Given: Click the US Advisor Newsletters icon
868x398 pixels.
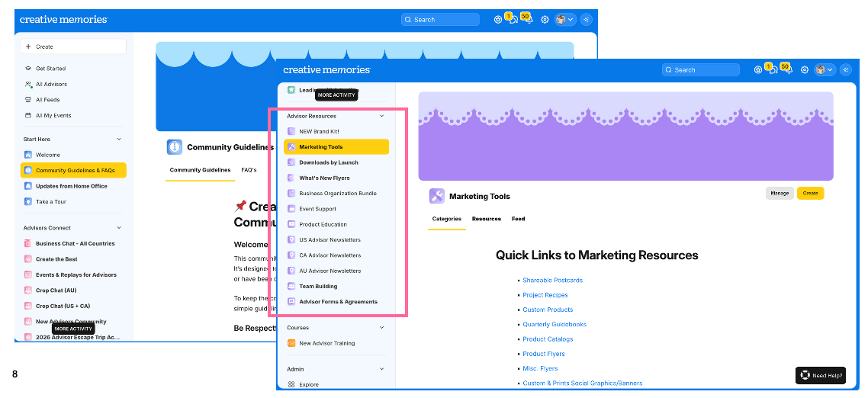Looking at the screenshot, I should click(x=291, y=239).
